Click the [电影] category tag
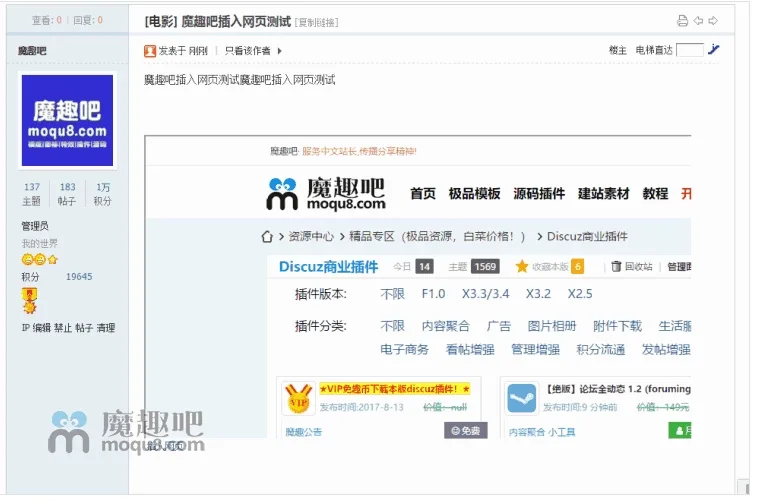The image size is (758, 501). [x=161, y=21]
